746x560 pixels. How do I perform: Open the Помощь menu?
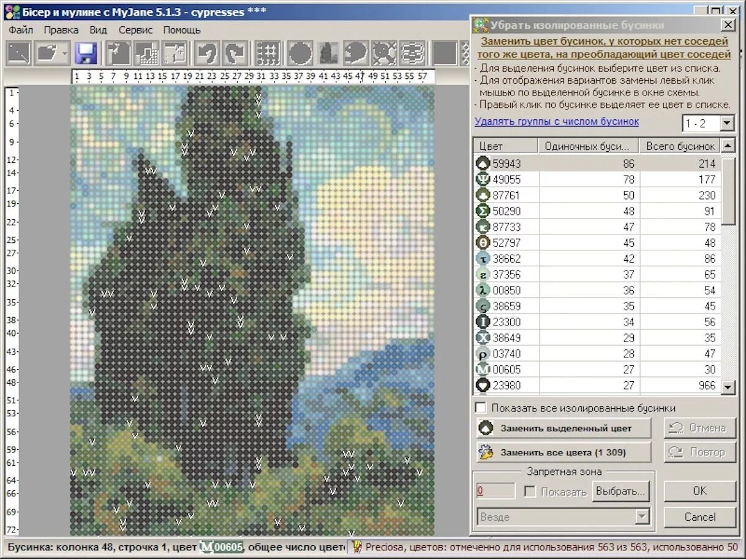pos(182,30)
